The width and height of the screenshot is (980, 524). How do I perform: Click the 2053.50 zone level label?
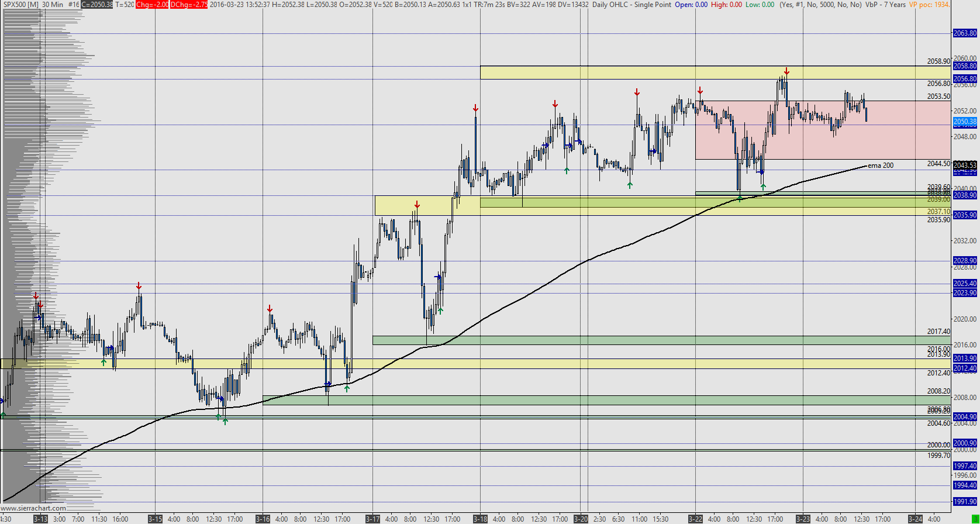(938, 96)
